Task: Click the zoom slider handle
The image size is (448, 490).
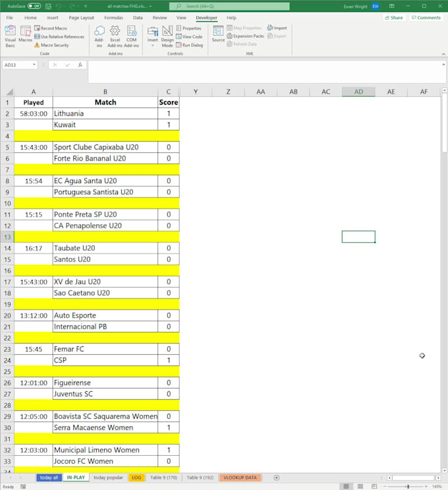Action: click(408, 487)
